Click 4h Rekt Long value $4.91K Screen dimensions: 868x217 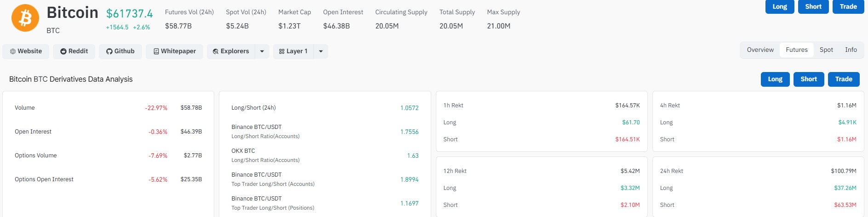(x=847, y=122)
